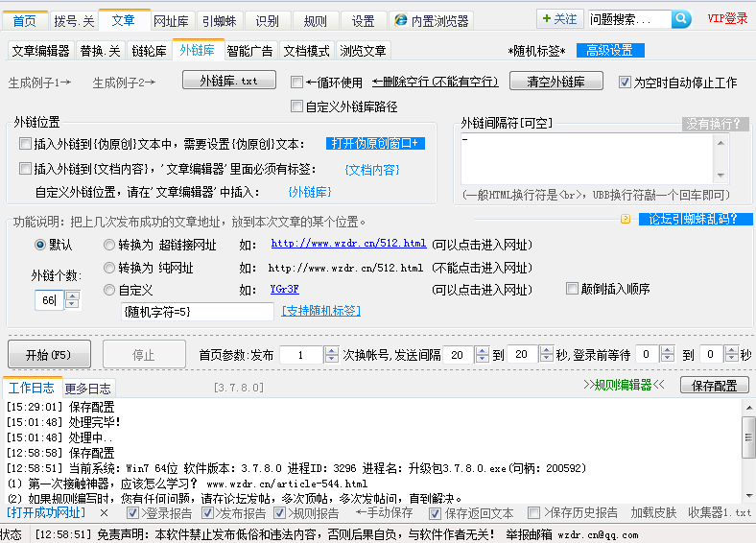Viewport: 756px width, 543px height.
Task: Click the 保存配置 button
Action: coord(715,386)
